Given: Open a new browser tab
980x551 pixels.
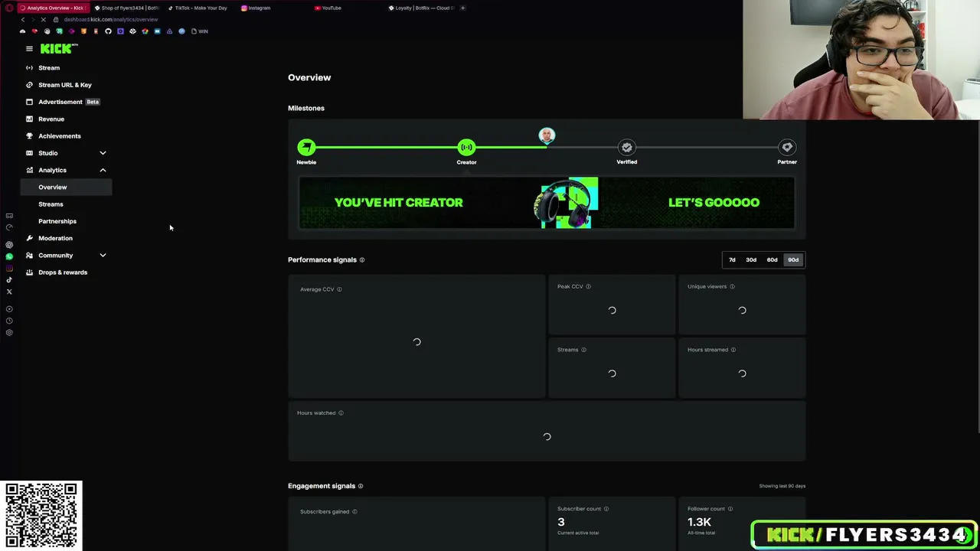Looking at the screenshot, I should (462, 8).
